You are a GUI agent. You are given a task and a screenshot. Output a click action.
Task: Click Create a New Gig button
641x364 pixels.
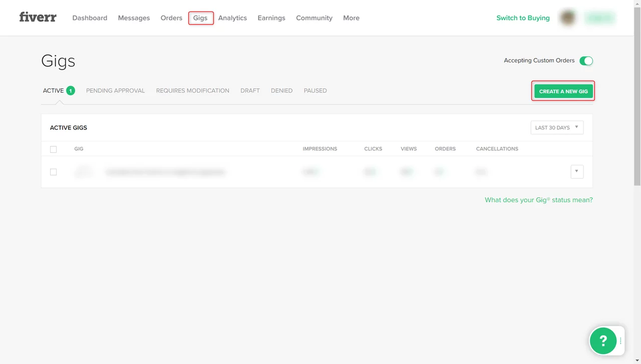pyautogui.click(x=563, y=91)
